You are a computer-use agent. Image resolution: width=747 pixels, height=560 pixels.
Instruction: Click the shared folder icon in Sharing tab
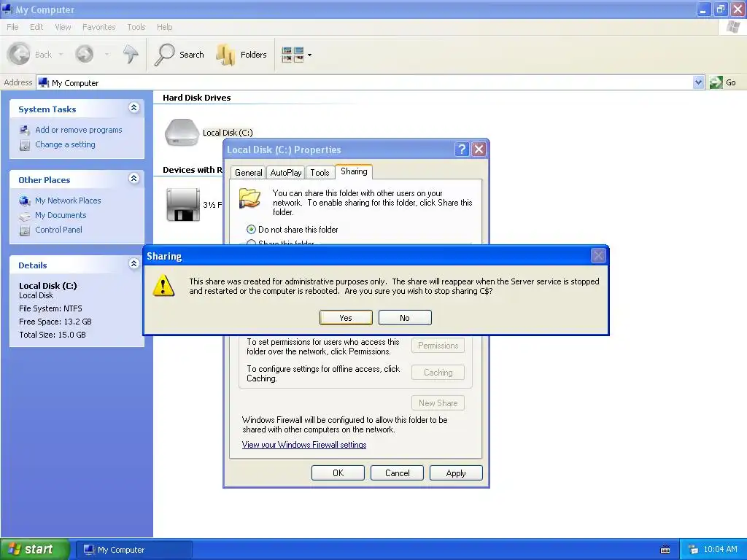tap(249, 198)
